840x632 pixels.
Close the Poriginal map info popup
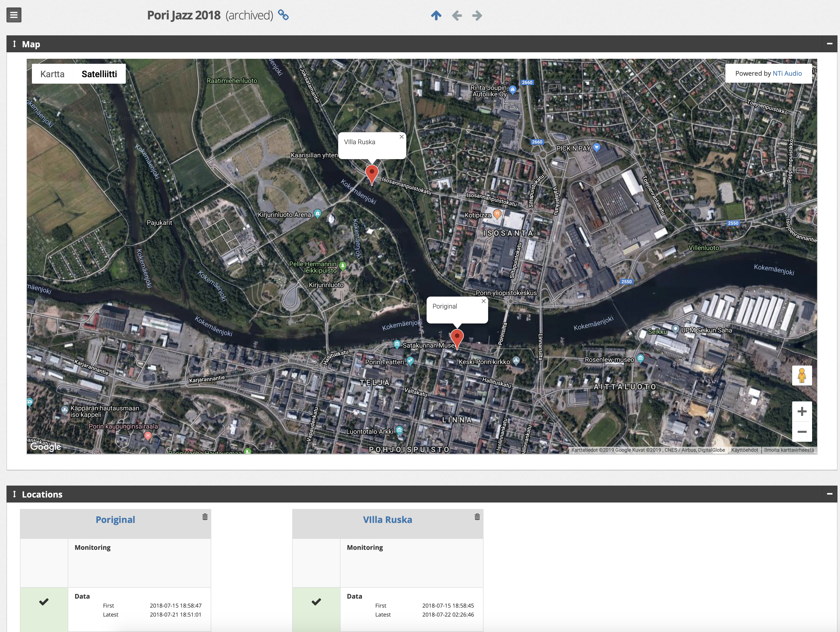[484, 301]
